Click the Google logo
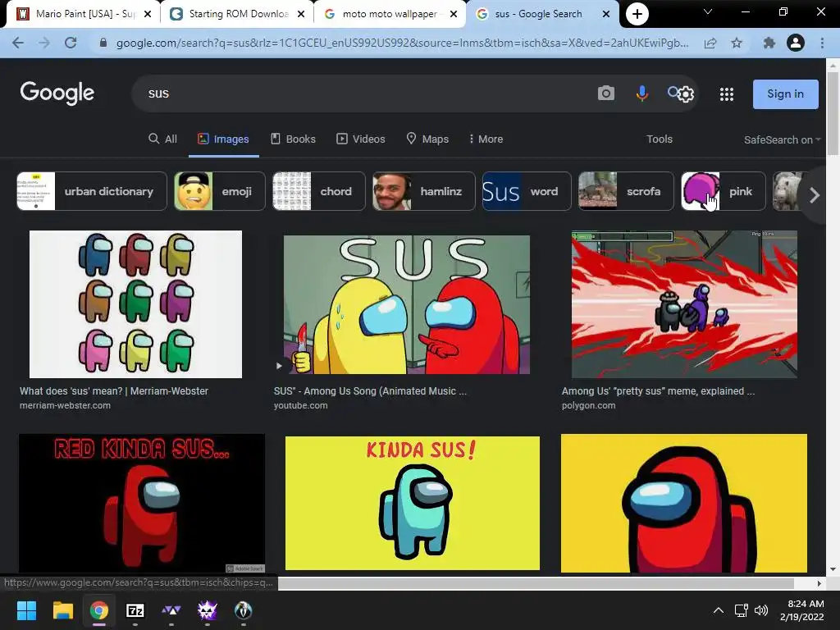Screen dimensions: 840x630 coord(57,94)
